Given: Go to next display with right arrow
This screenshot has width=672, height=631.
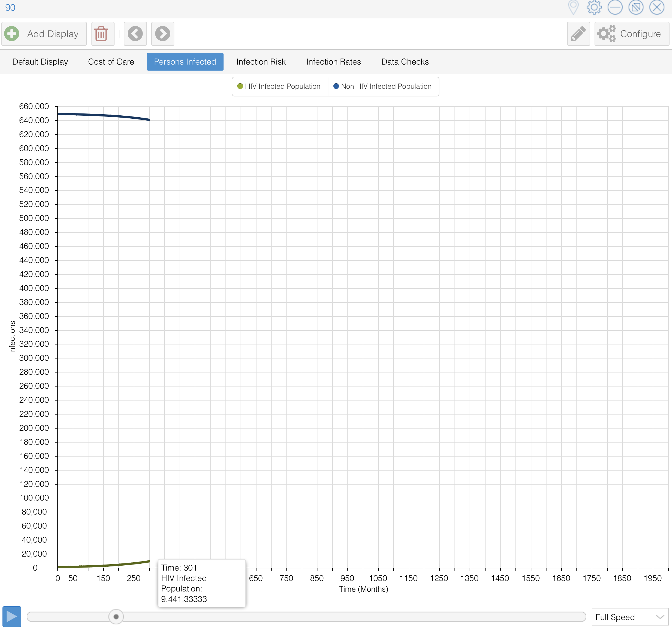Looking at the screenshot, I should pyautogui.click(x=163, y=34).
